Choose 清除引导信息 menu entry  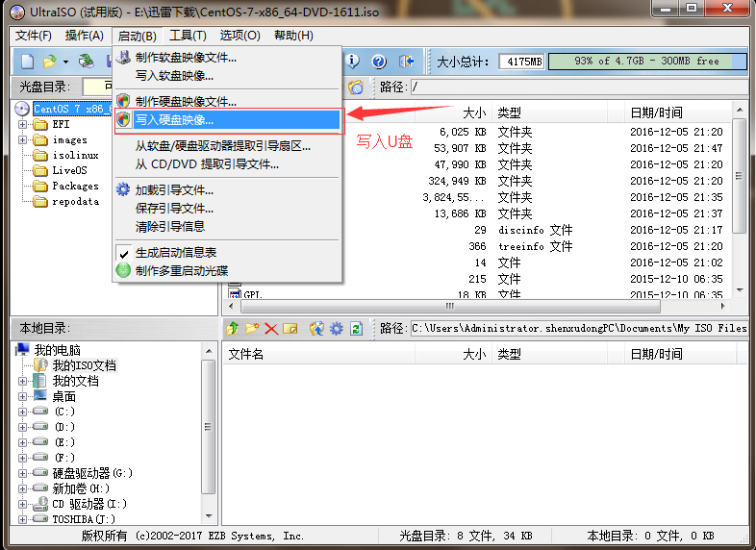[x=227, y=227]
